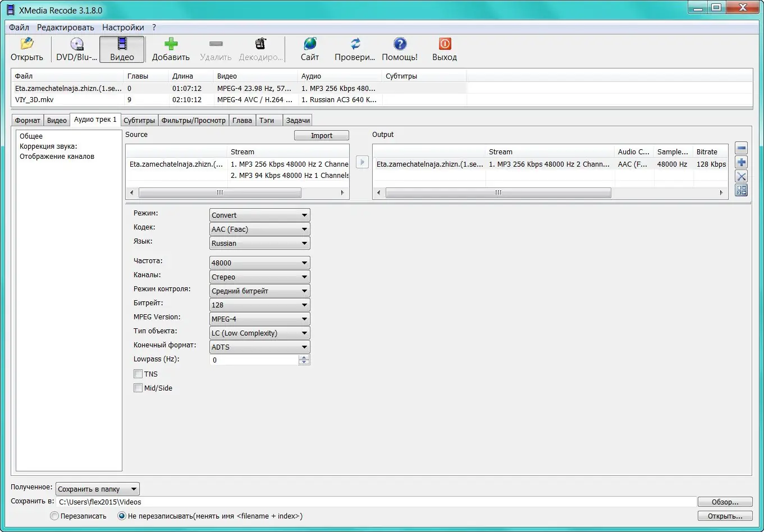Click the arrow to add stream to Output
Image resolution: width=764 pixels, height=532 pixels.
tap(362, 162)
